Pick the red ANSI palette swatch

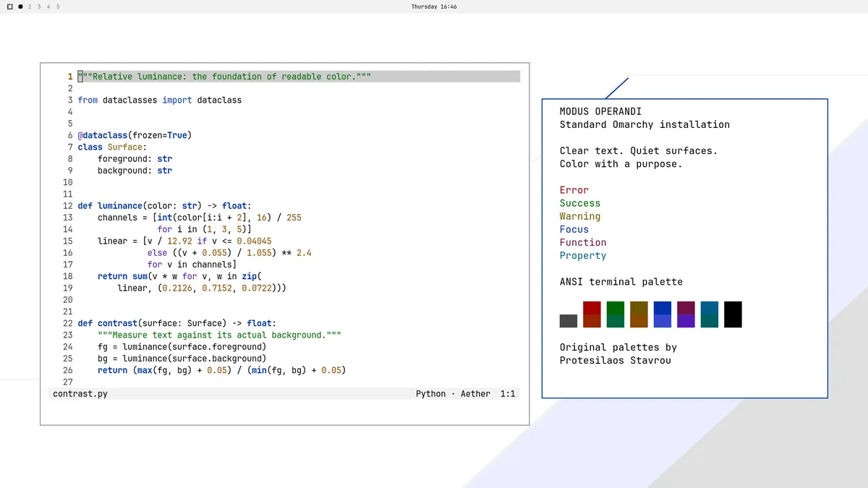592,314
